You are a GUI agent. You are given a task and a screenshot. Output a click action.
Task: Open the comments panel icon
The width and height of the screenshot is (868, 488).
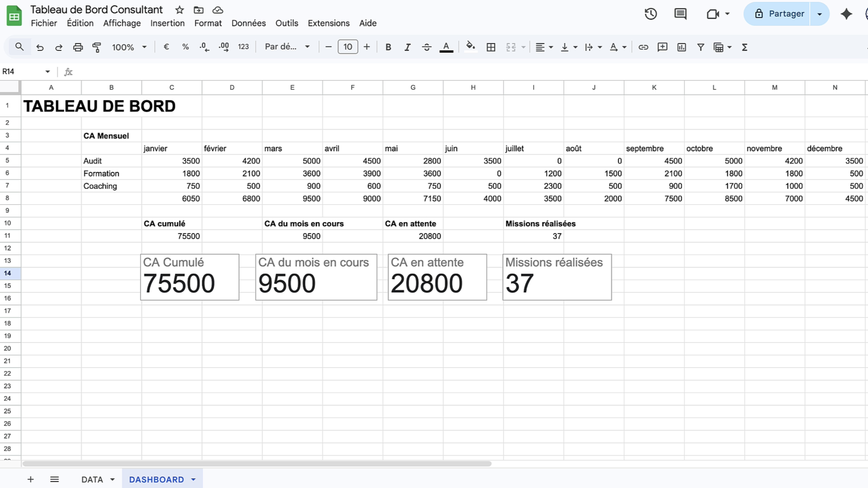pyautogui.click(x=680, y=14)
